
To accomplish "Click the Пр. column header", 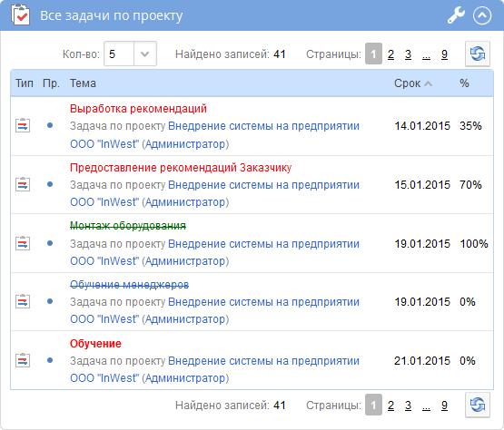I will [x=52, y=83].
